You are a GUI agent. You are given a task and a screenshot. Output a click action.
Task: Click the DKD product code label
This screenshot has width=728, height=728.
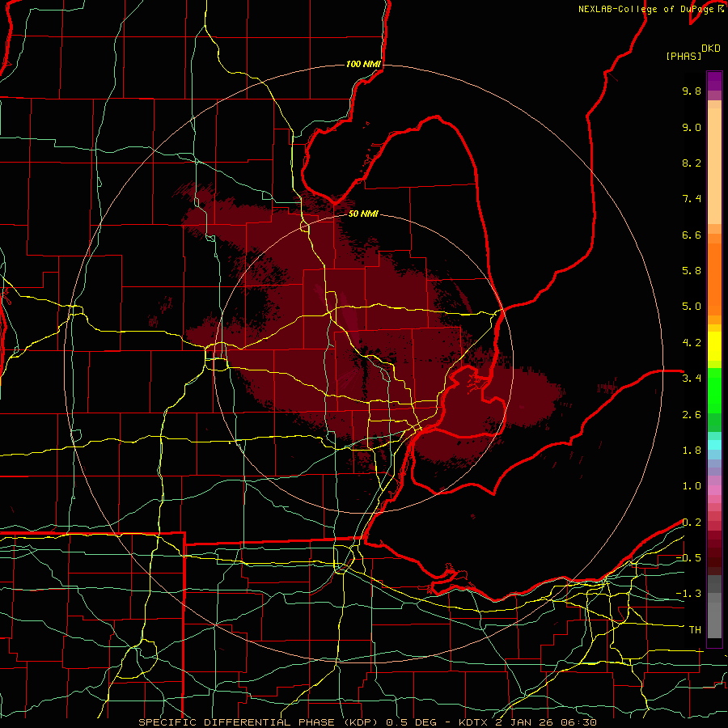[711, 48]
